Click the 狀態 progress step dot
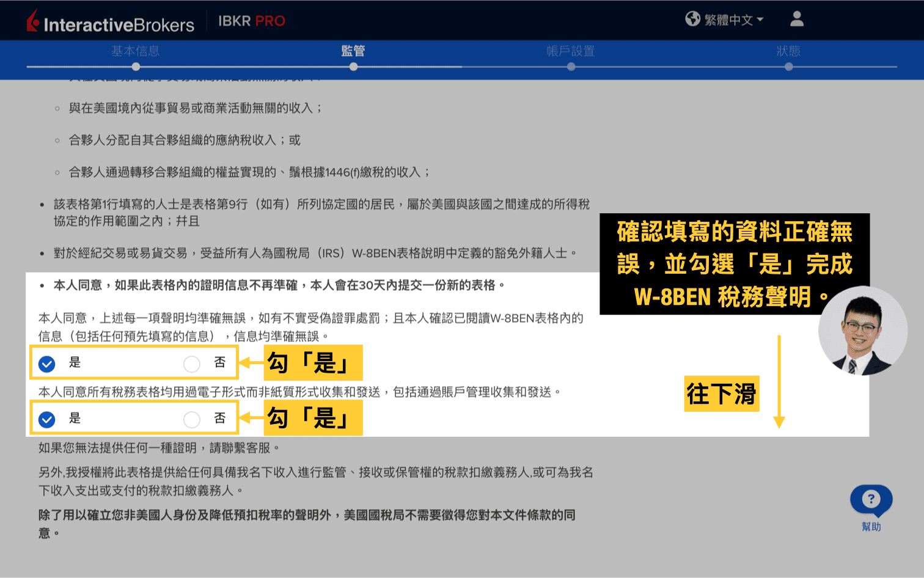Screen dimensions: 924x578 789,66
